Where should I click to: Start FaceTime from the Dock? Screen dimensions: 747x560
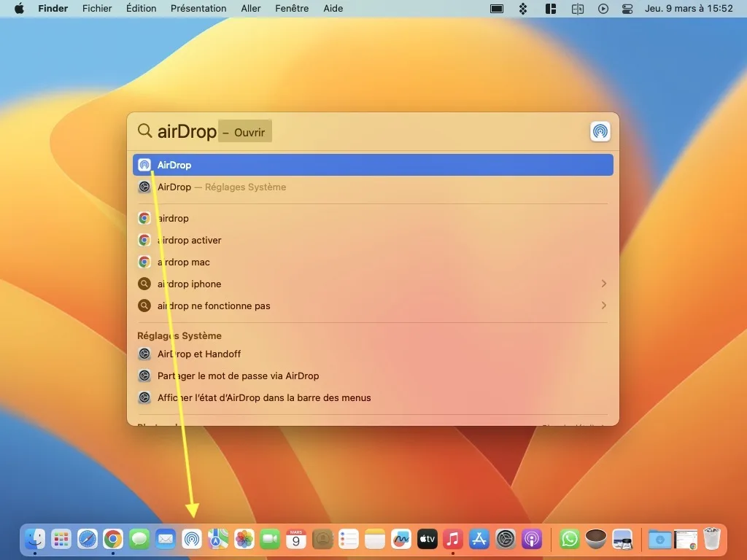point(268,538)
